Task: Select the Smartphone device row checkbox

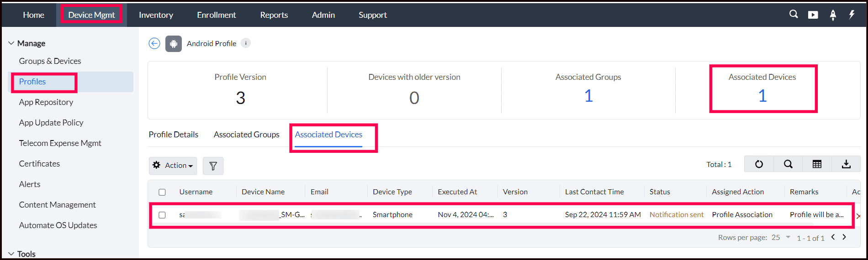Action: click(x=162, y=215)
